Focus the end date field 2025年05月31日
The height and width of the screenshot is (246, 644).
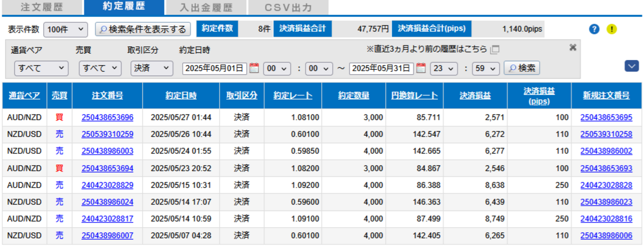381,68
